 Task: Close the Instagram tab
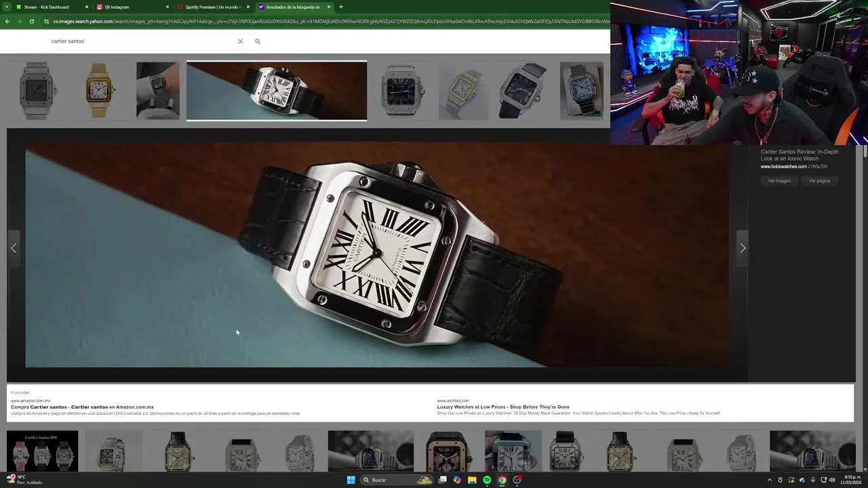coord(167,7)
